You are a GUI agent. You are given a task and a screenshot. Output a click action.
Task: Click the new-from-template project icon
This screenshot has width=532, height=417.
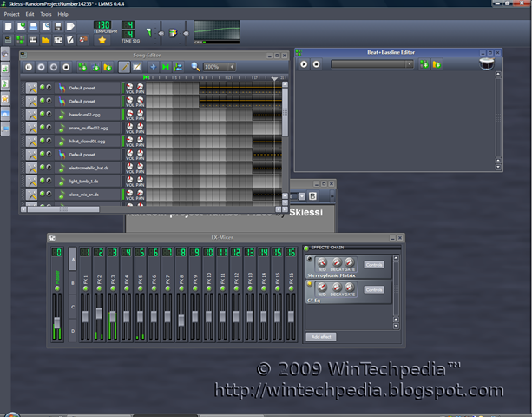21,26
